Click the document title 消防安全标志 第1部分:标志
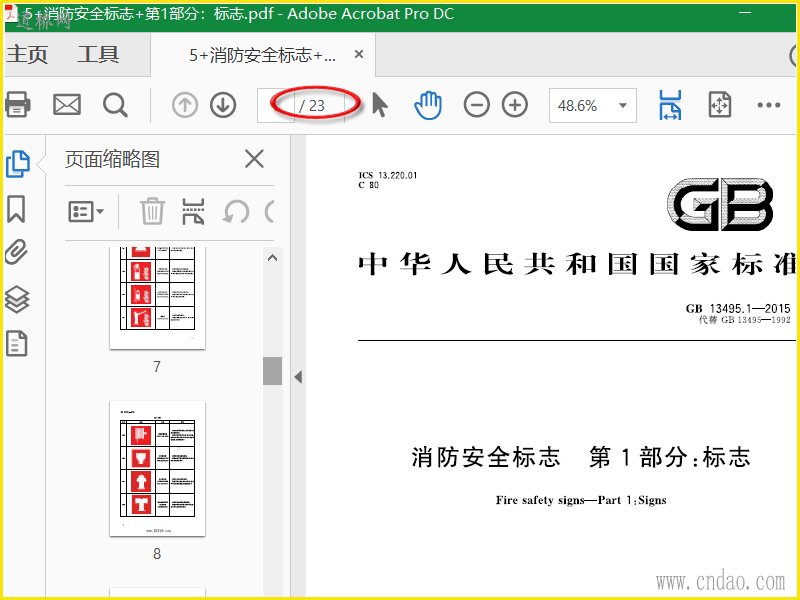The width and height of the screenshot is (800, 600). 581,457
